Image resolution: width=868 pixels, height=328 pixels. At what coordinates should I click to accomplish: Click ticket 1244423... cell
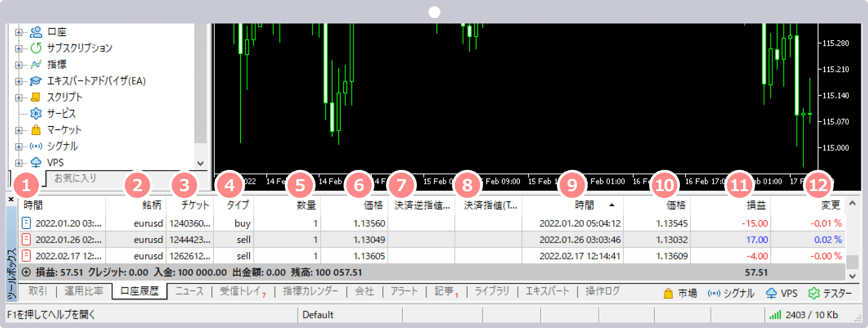click(190, 239)
